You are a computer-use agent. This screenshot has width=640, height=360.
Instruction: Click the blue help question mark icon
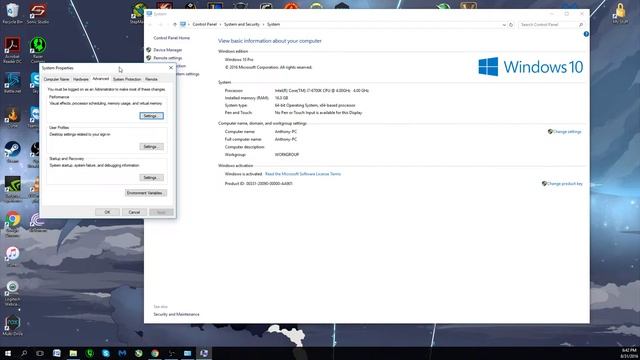586,34
